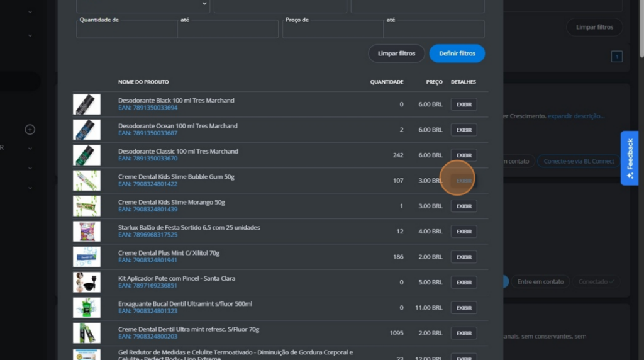Click EXIBIR for Creme Dental Plus Mint
Image resolution: width=644 pixels, height=360 pixels.
[464, 257]
